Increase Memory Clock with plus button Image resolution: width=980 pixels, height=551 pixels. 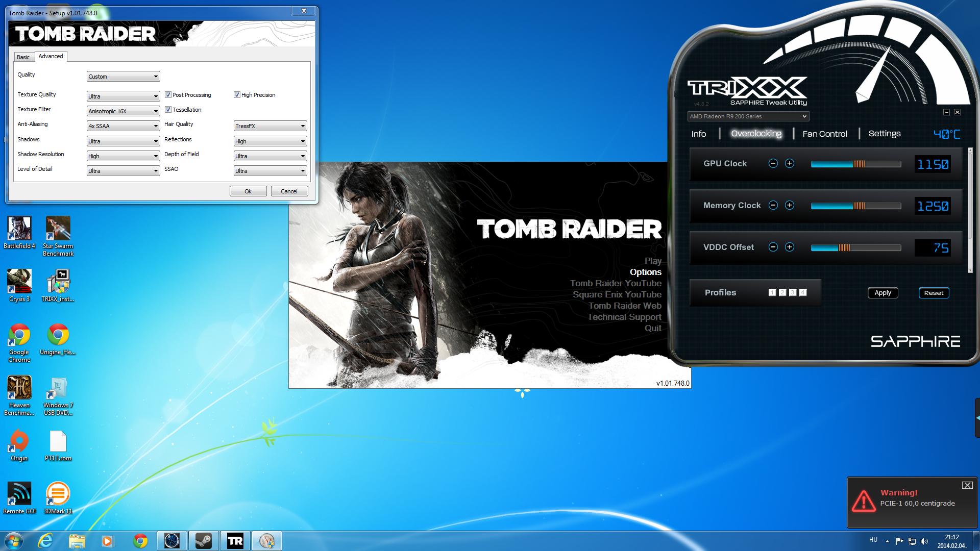[790, 205]
